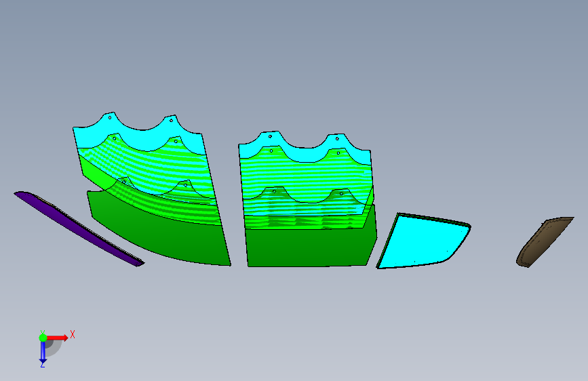Screen dimensions: 588x381
Task: Select the purple curved strip part
Action: pos(79,228)
